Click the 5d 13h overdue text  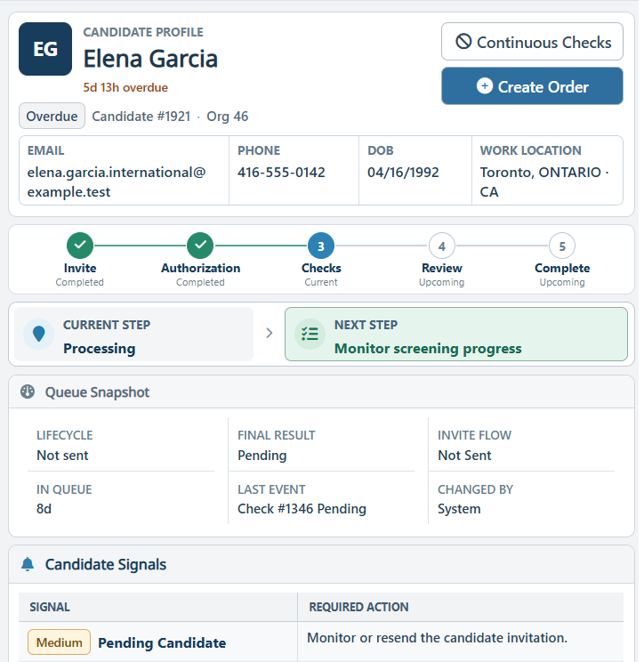pos(125,87)
